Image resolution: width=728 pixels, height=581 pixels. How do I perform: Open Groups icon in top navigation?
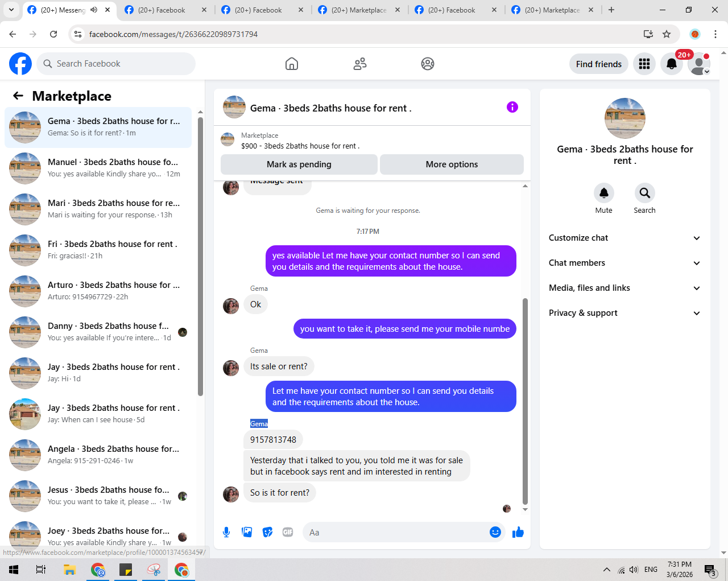pyautogui.click(x=428, y=64)
